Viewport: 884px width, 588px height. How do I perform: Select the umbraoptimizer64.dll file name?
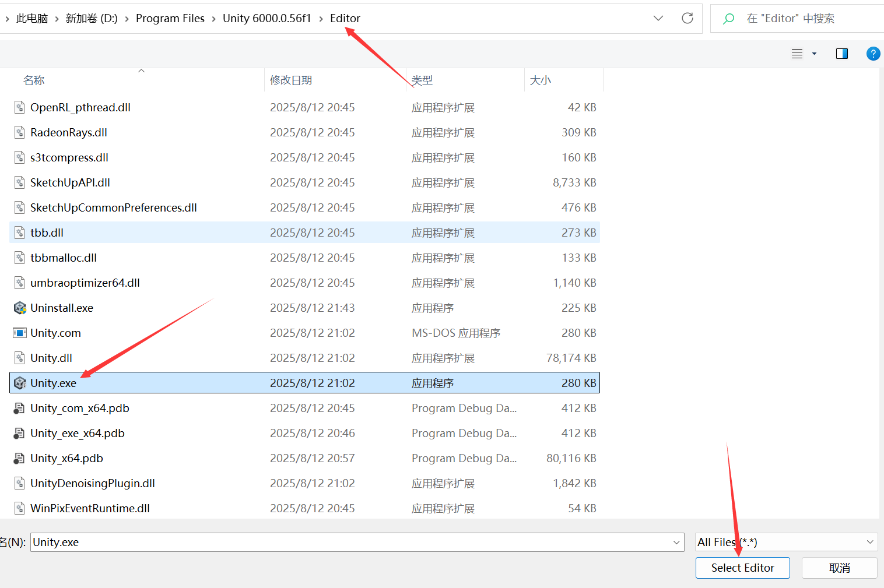tap(85, 283)
